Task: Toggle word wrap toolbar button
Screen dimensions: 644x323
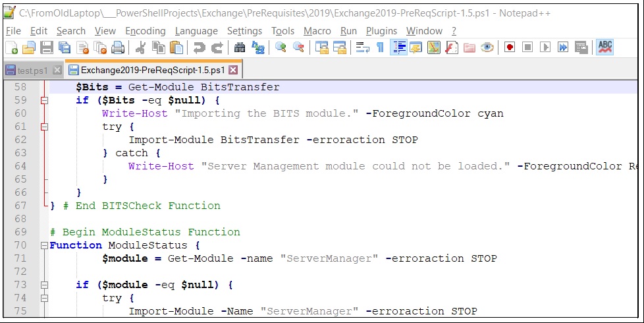Action: coord(362,47)
